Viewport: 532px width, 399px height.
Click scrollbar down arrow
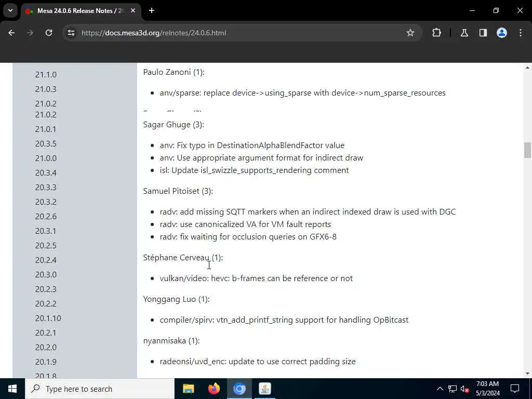point(527,374)
